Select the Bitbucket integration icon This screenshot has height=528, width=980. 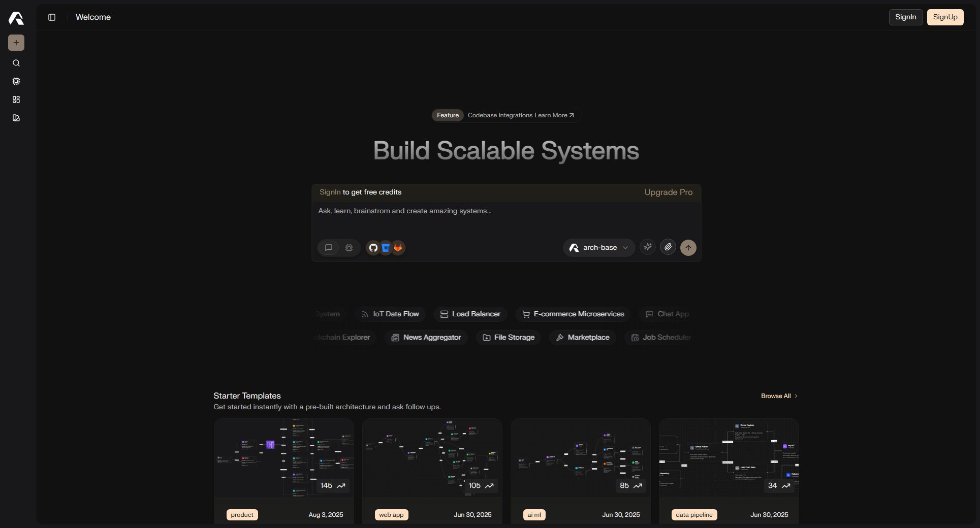[386, 248]
